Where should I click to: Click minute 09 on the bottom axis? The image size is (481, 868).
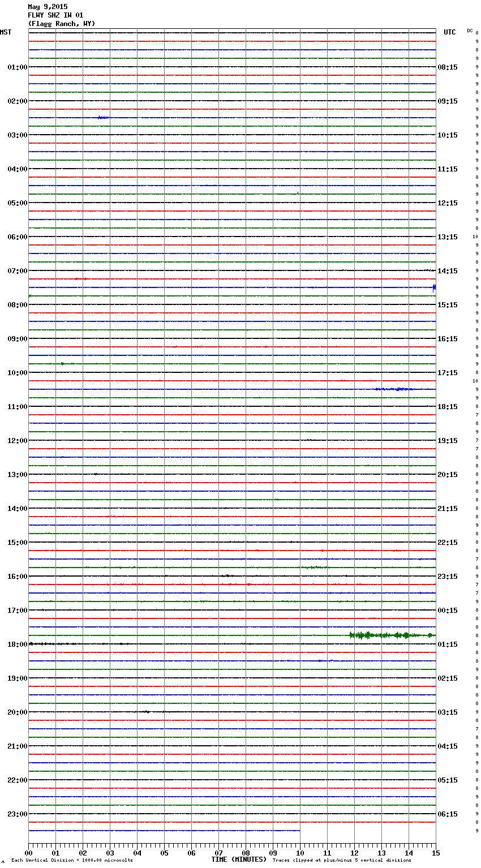tap(273, 853)
